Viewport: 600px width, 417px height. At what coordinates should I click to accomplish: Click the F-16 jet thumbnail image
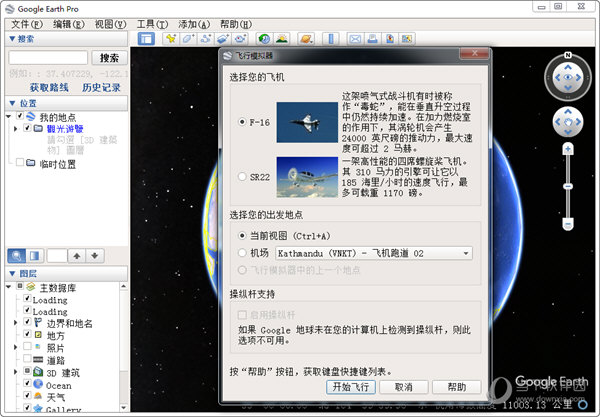pos(307,122)
